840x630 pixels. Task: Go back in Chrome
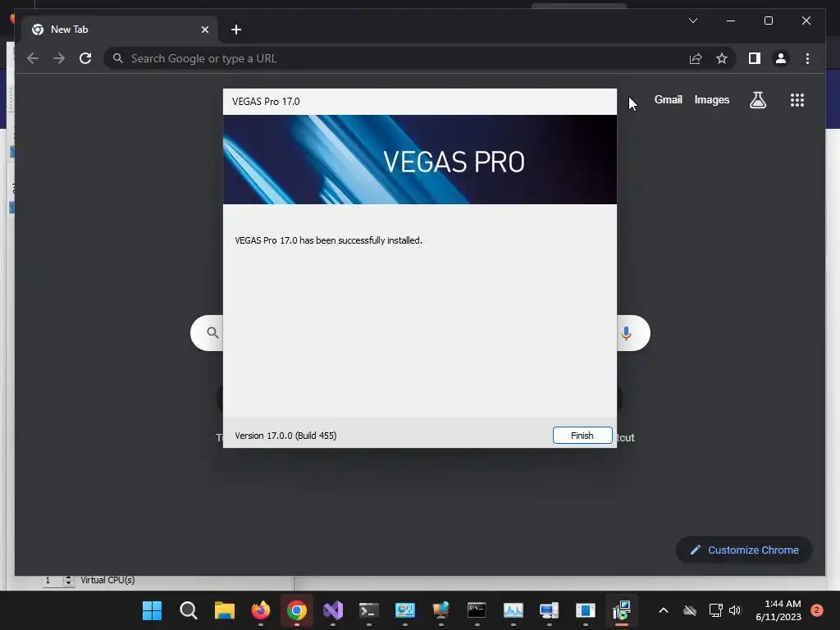coord(33,58)
